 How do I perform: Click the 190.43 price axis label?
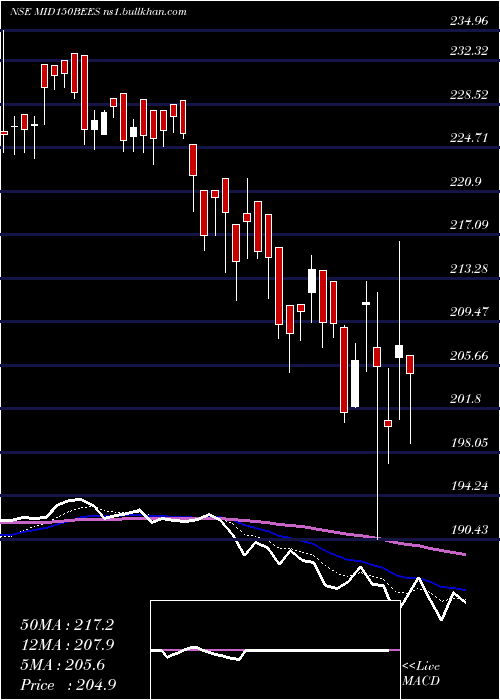468,530
